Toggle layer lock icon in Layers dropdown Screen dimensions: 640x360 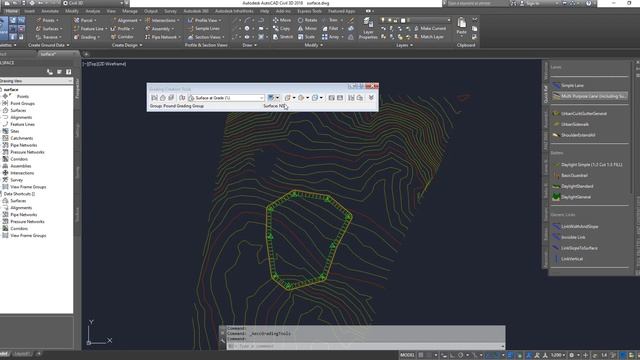click(396, 20)
